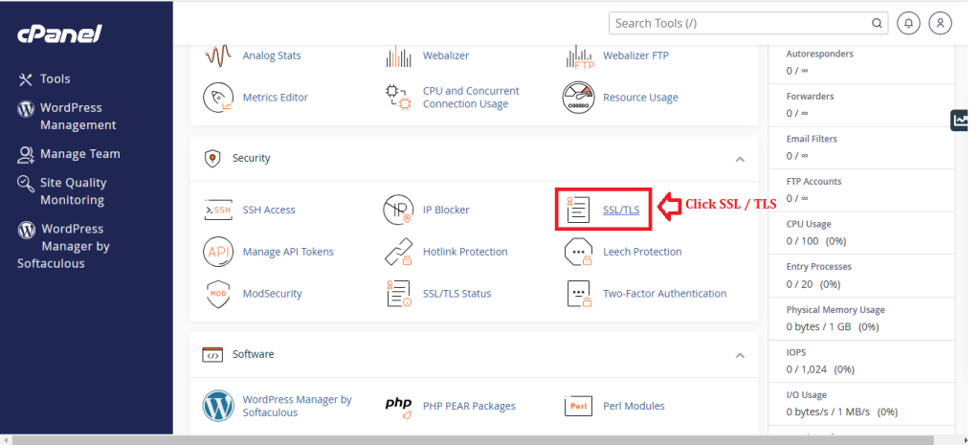Click the Physical Memory Usage label
The width and height of the screenshot is (980, 445).
(835, 310)
